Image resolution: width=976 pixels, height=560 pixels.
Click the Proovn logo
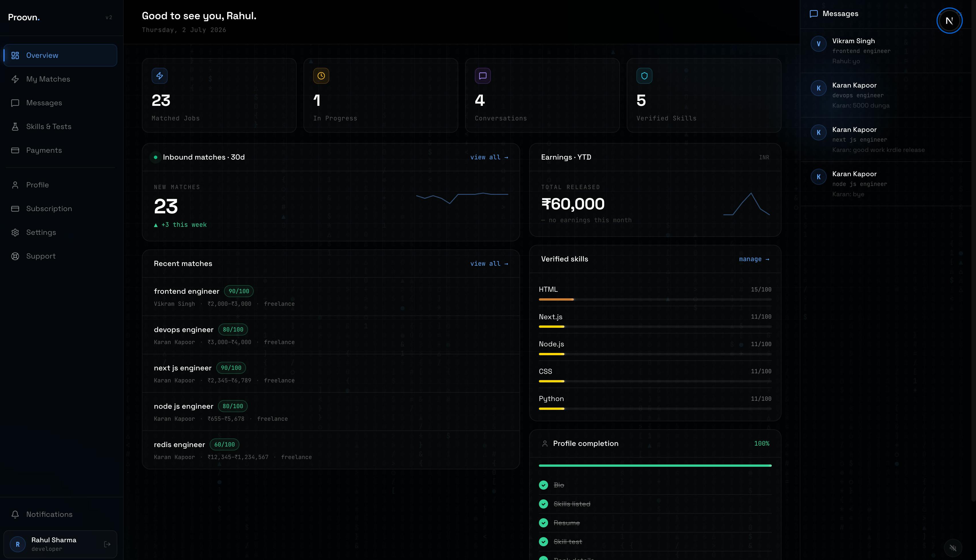tap(24, 17)
